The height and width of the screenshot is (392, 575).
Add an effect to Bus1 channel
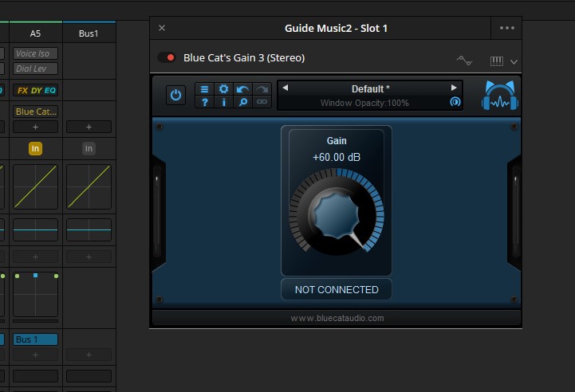pyautogui.click(x=89, y=127)
